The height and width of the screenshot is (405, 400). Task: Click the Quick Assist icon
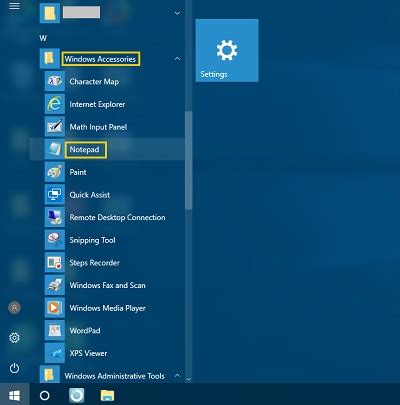[x=55, y=195]
